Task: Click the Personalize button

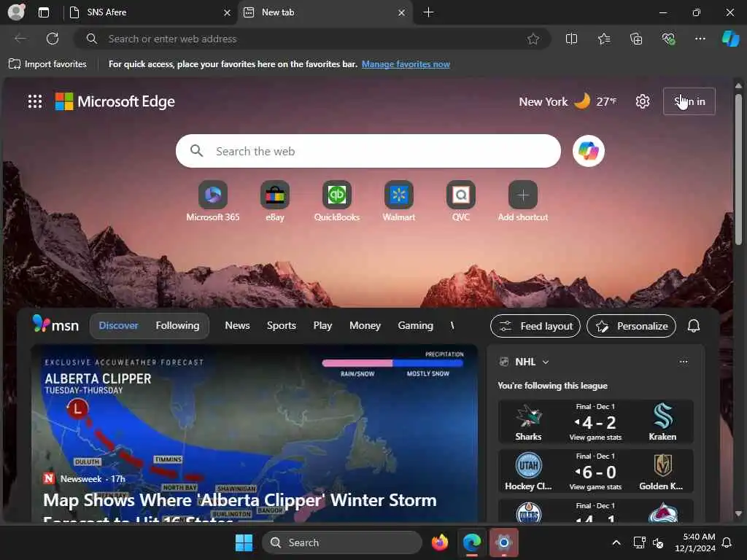Action: [631, 326]
